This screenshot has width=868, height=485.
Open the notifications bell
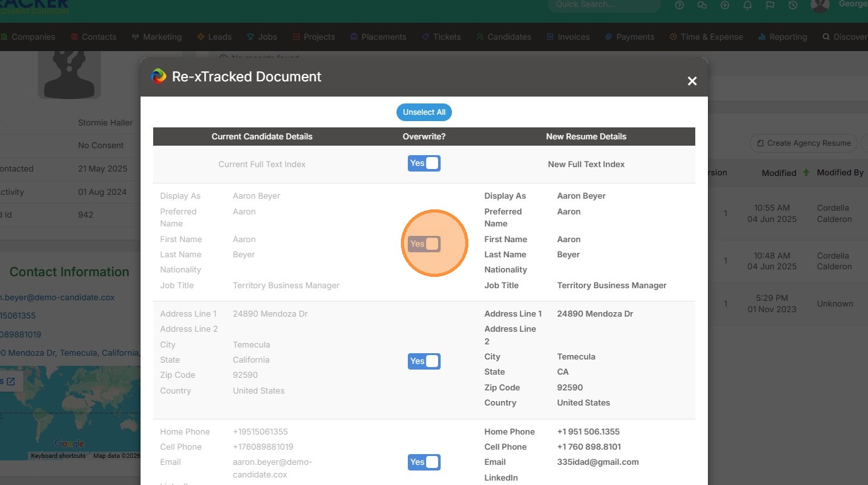[748, 5]
